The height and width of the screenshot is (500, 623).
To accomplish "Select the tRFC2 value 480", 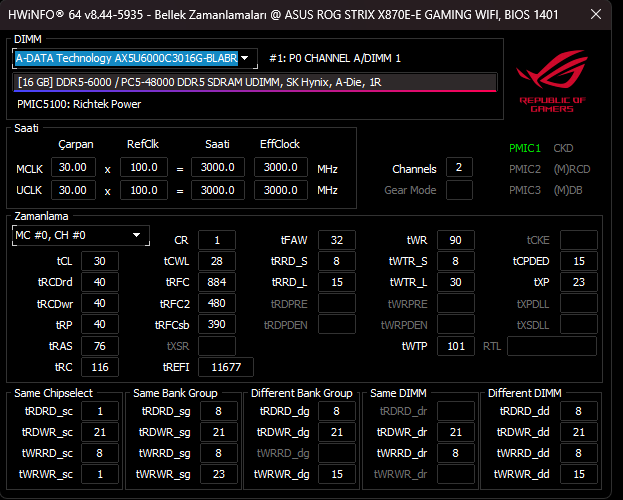I will (217, 303).
